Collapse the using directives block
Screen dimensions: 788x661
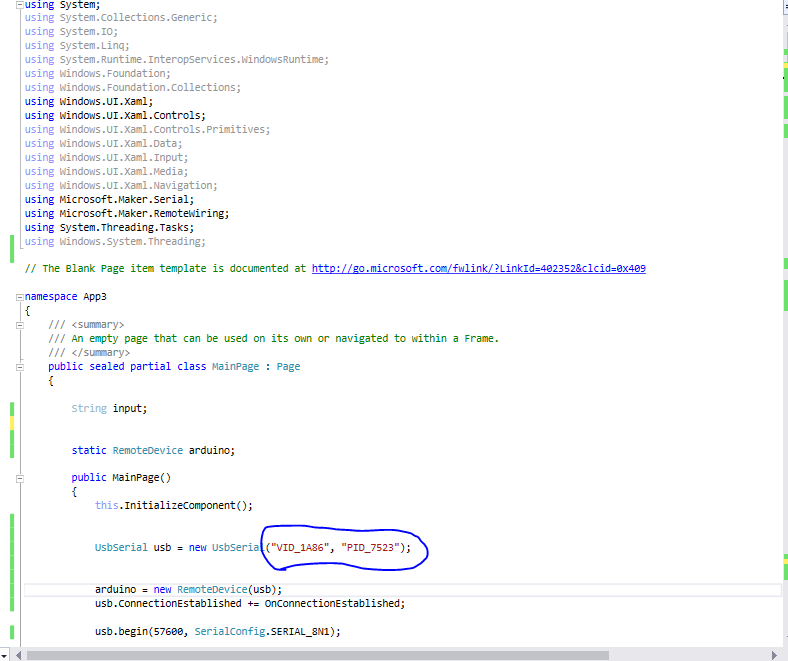point(20,5)
